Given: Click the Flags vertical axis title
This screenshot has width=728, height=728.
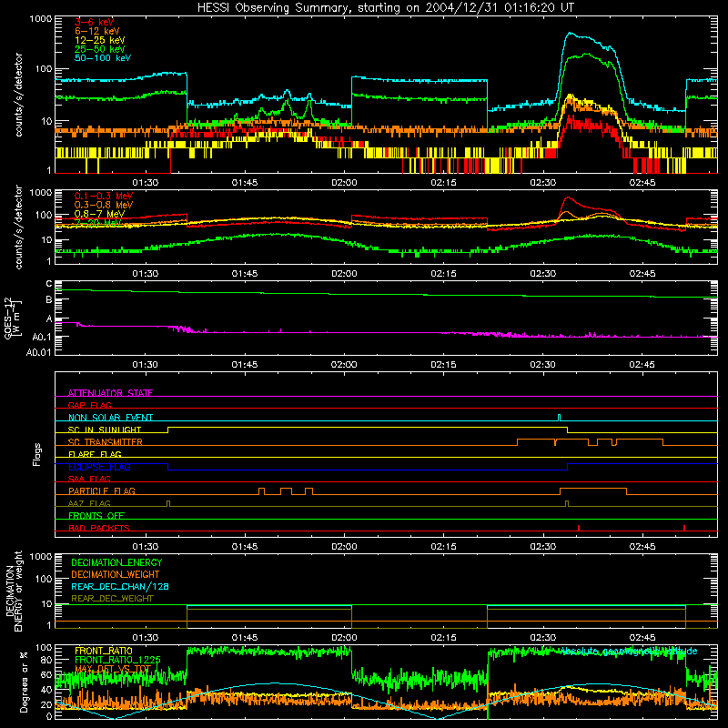Looking at the screenshot, I should tap(36, 454).
